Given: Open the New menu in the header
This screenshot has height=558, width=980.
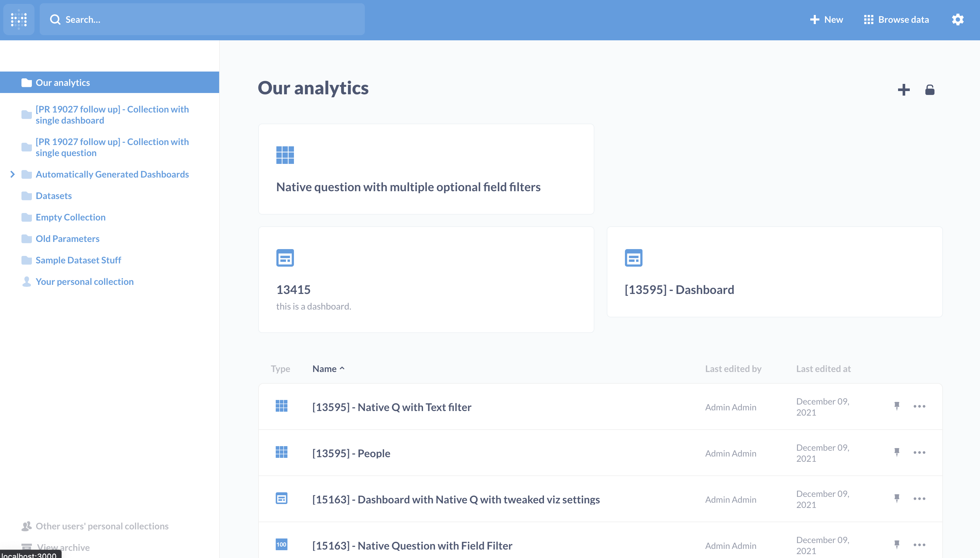Looking at the screenshot, I should point(827,19).
